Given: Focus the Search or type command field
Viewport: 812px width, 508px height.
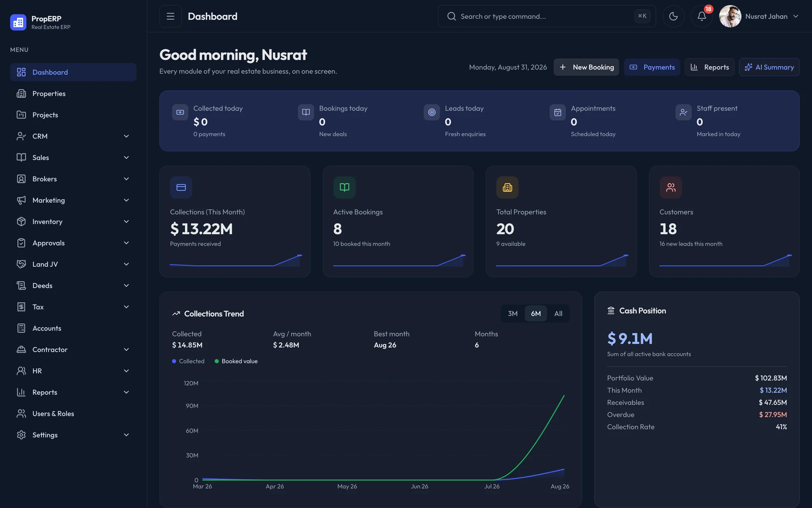Looking at the screenshot, I should click(x=547, y=16).
